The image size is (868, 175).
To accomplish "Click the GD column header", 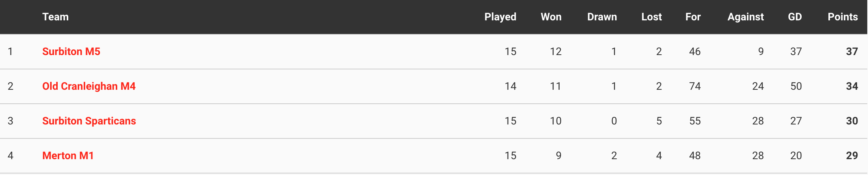I will click(x=795, y=17).
